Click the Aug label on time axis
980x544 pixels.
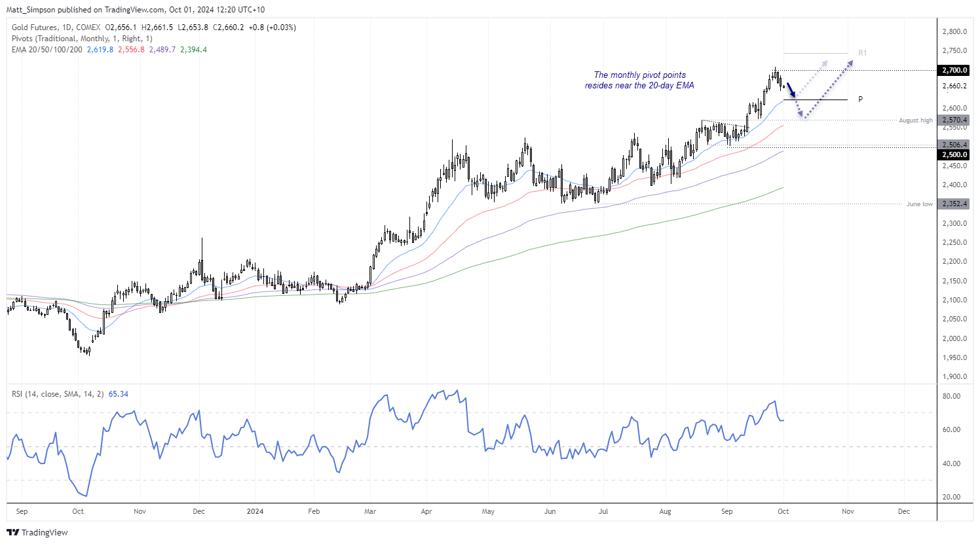pos(665,511)
